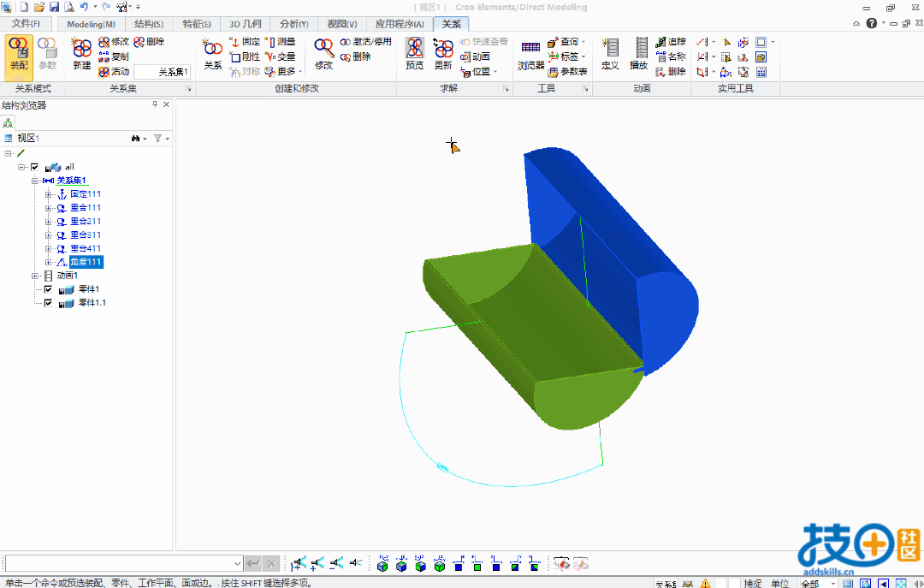Click 名称 animation button
Image resolution: width=924 pixels, height=588 pixels.
[x=671, y=56]
